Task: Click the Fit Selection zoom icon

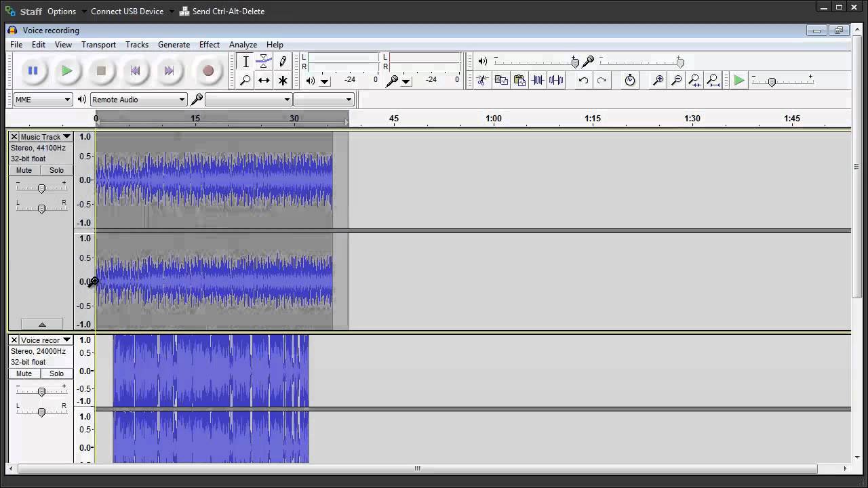Action: click(694, 80)
